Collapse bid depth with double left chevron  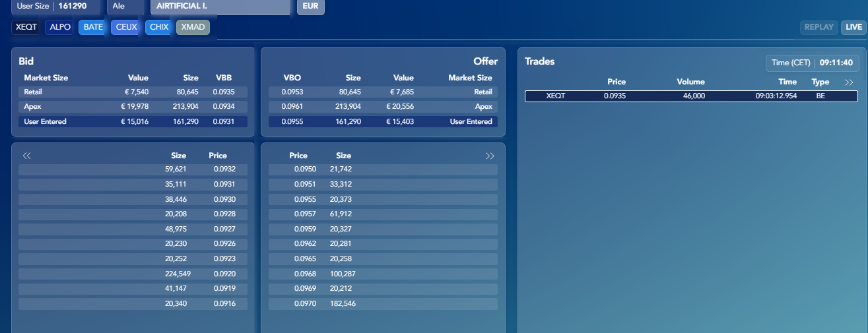coord(27,156)
